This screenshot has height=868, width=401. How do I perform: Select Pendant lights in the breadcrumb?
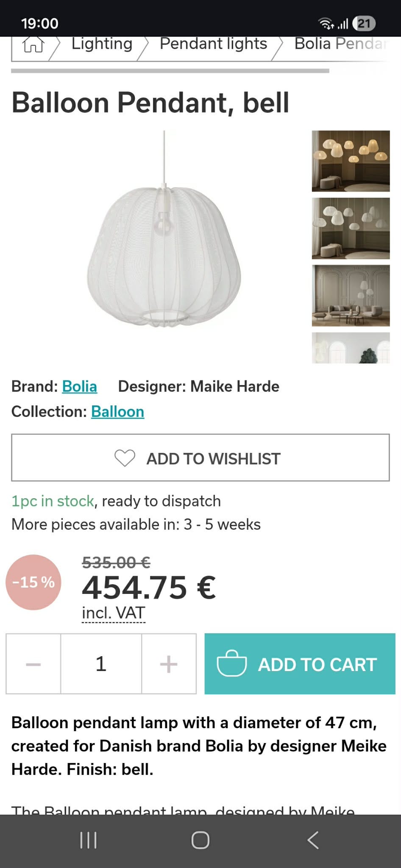pyautogui.click(x=212, y=44)
